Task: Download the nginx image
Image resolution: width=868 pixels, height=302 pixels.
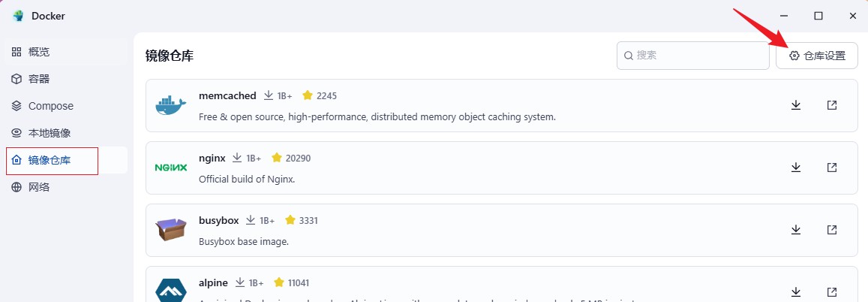Action: click(x=796, y=168)
